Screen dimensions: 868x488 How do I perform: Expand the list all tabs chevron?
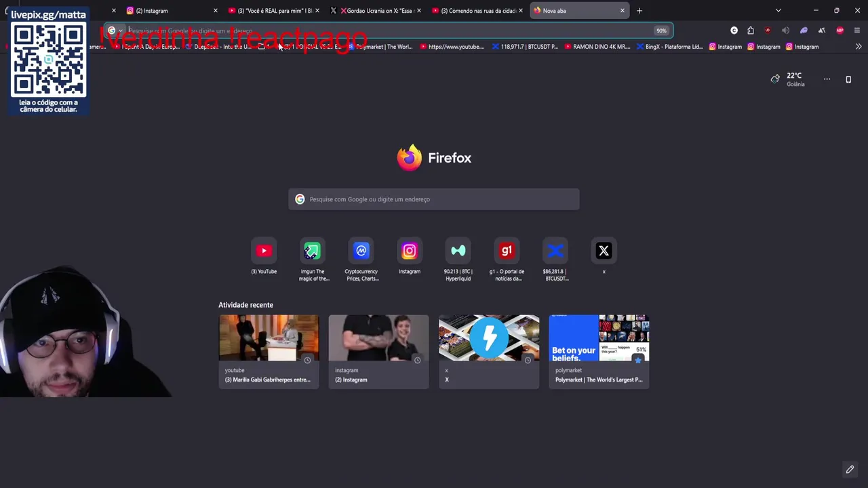(x=778, y=11)
